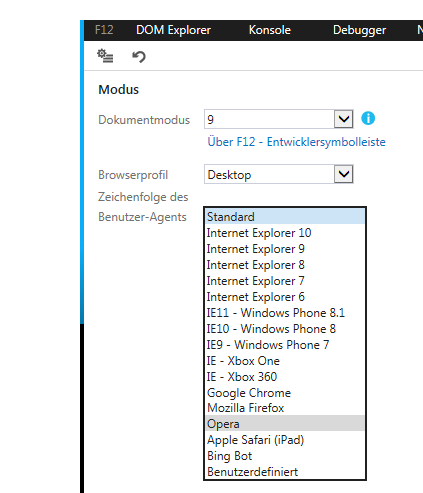The width and height of the screenshot is (423, 493).
Task: Go to the Debugger tab
Action: [359, 30]
